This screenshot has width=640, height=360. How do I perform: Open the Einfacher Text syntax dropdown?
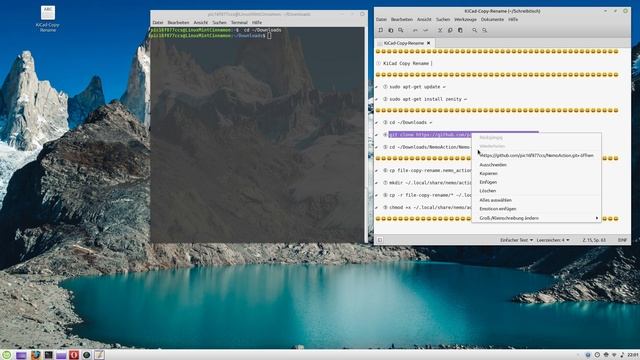pos(516,240)
